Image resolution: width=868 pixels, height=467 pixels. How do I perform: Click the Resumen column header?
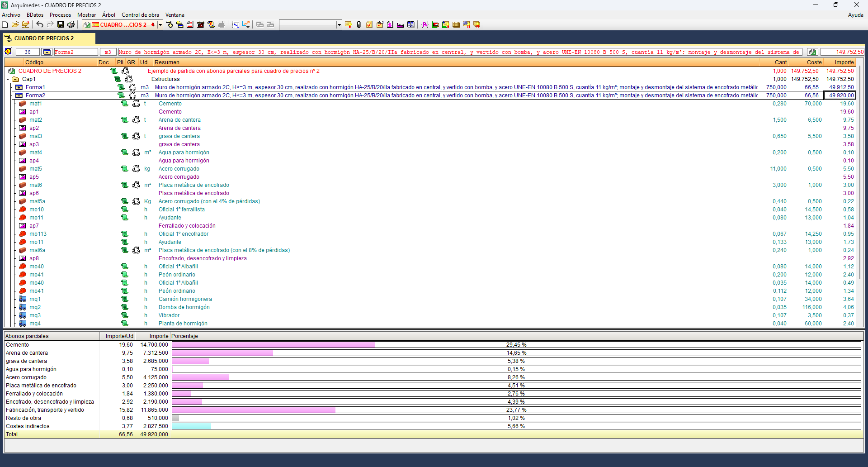[167, 62]
